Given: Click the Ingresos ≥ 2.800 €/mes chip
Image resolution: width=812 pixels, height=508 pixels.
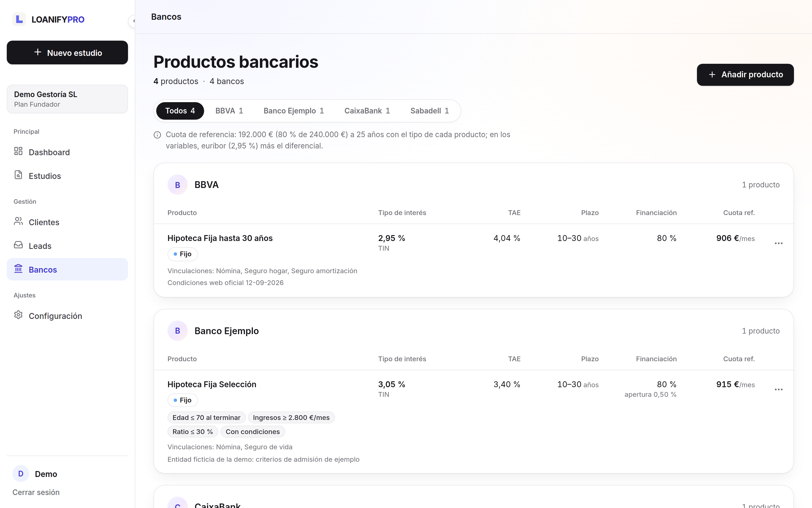Looking at the screenshot, I should click(291, 418).
